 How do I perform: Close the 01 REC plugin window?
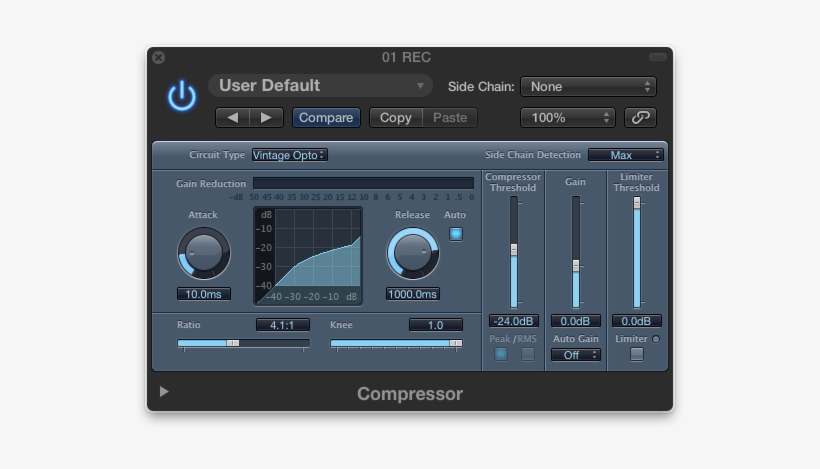(x=159, y=58)
